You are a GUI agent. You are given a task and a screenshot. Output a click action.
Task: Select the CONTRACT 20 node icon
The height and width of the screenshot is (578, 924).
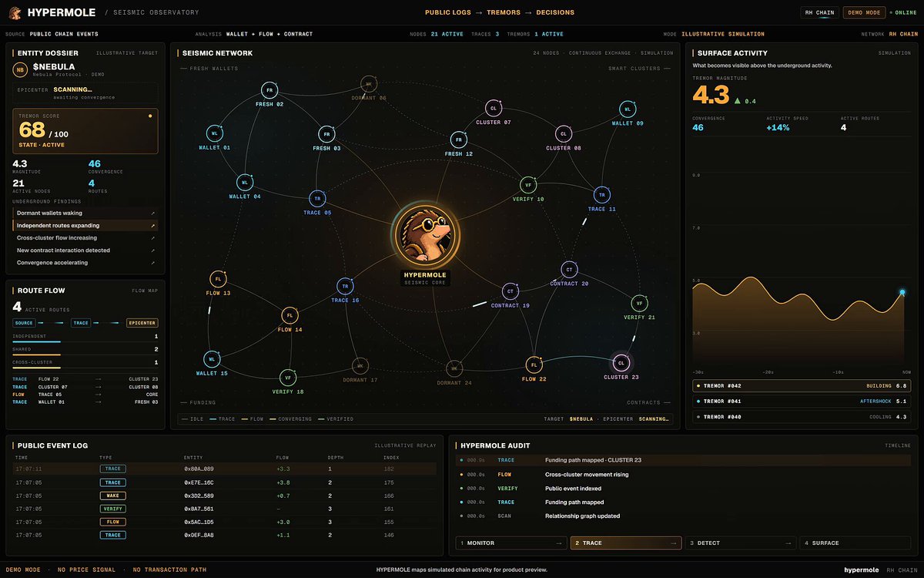569,269
